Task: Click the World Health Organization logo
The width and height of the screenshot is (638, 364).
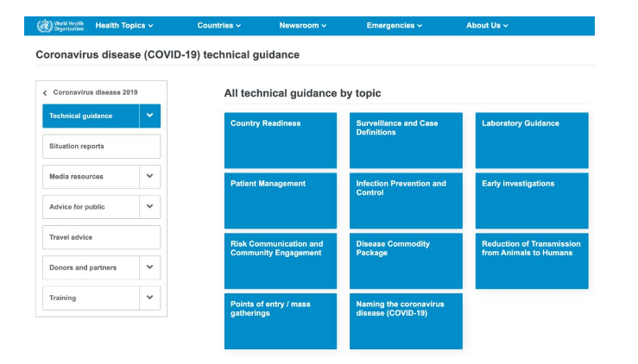Action: 60,26
